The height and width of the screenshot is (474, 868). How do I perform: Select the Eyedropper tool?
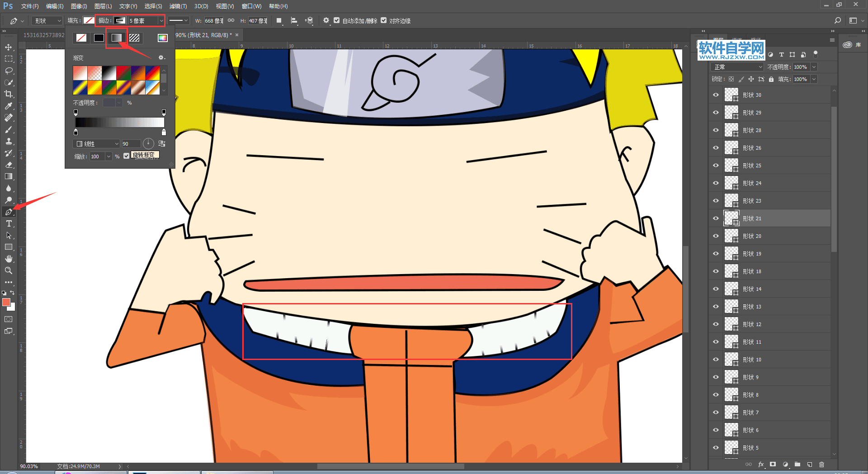9,106
